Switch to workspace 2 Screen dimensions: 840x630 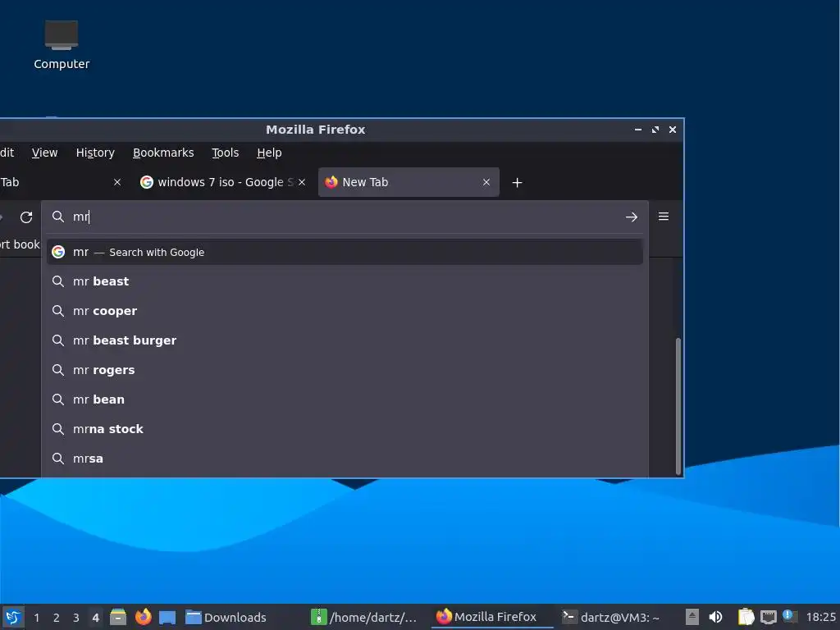click(x=57, y=618)
